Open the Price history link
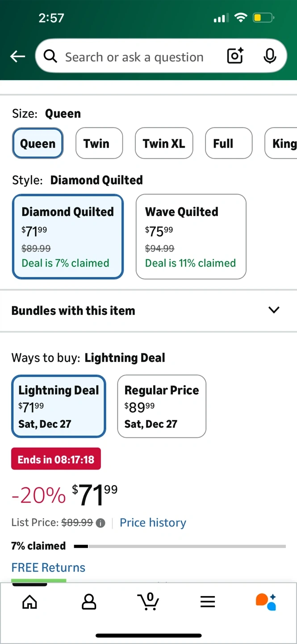This screenshot has height=644, width=297. click(153, 523)
